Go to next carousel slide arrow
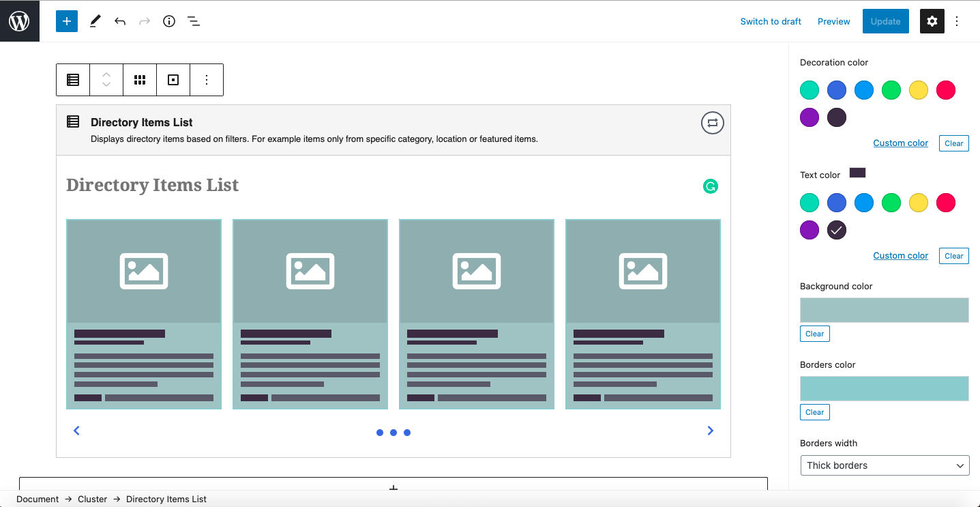 coord(711,431)
